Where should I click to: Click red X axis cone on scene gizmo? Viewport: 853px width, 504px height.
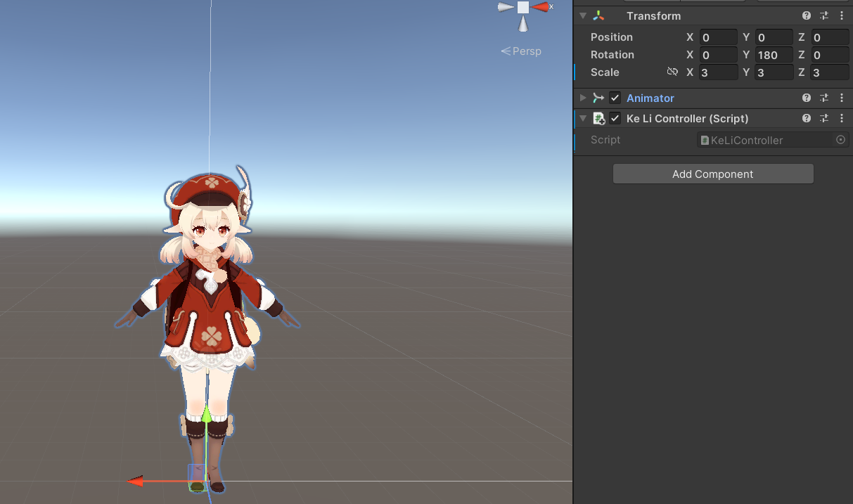point(540,7)
